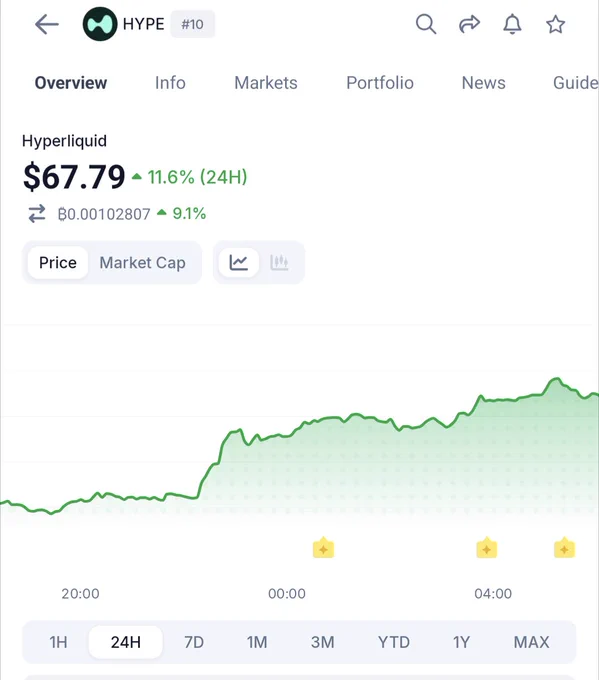This screenshot has height=680, width=599.
Task: Share HYPE via the share arrow icon
Action: [469, 24]
